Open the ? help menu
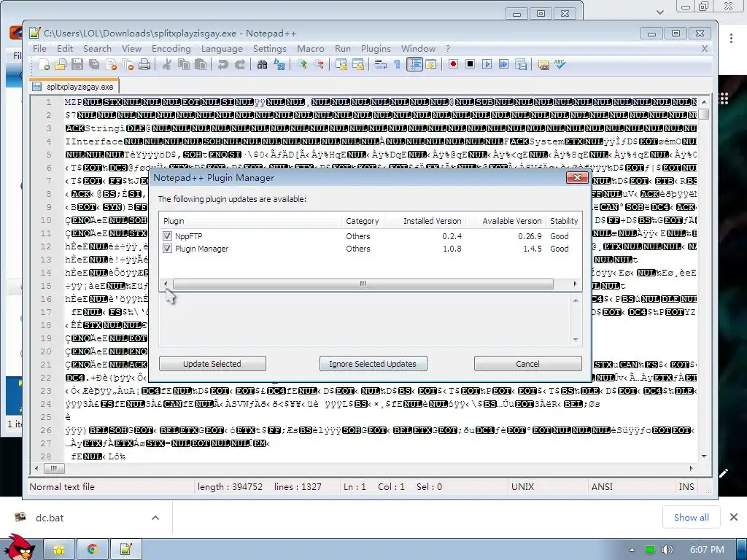This screenshot has height=560, width=747. 448,49
